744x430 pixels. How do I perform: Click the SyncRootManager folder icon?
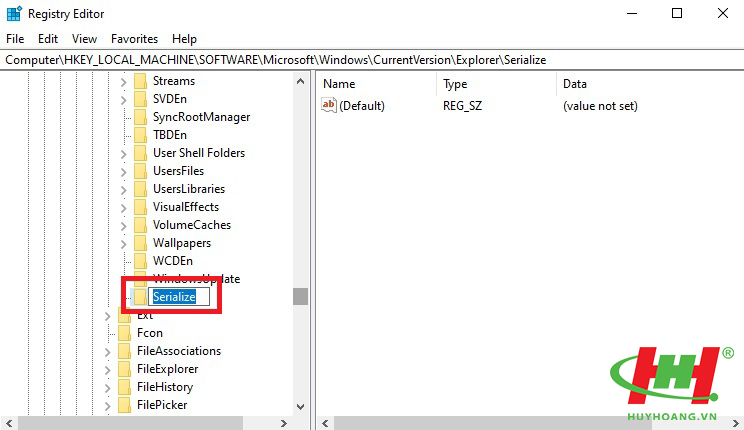(x=140, y=117)
